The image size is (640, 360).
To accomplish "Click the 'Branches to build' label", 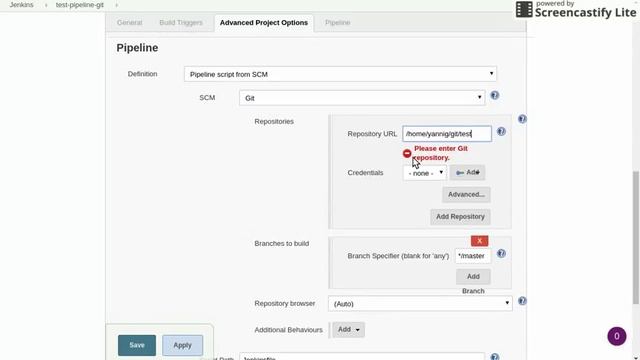I will pyautogui.click(x=282, y=244).
